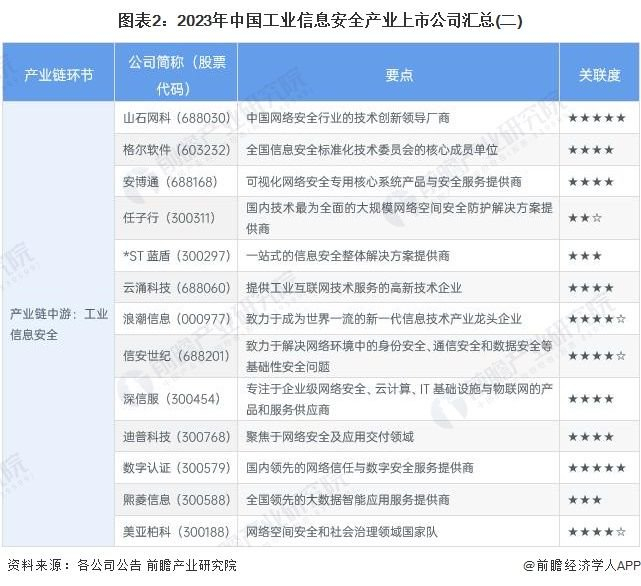The height and width of the screenshot is (586, 641).
Task: Click text '网络空间安全和社会治理领域国家队'
Action: coord(341,532)
